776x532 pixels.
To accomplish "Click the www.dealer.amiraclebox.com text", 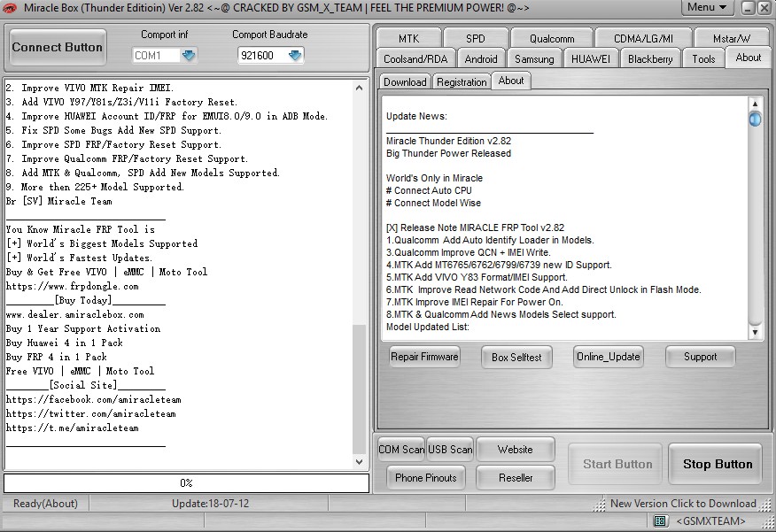I will click(74, 314).
